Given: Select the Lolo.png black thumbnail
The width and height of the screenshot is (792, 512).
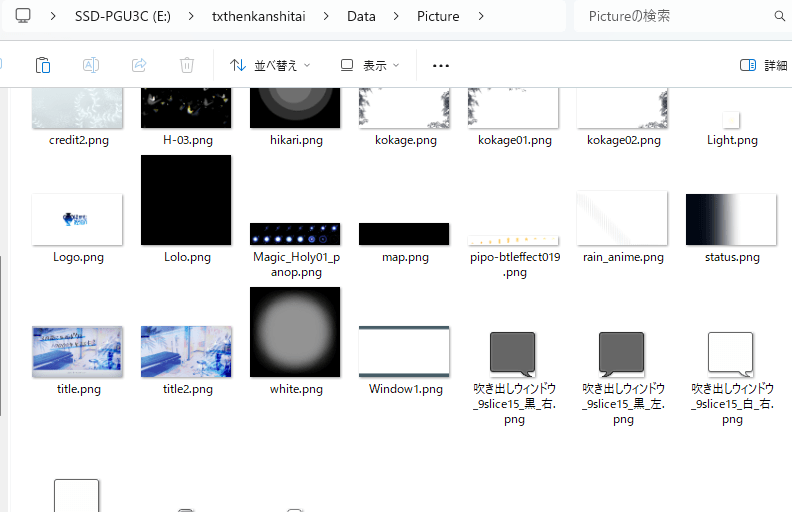Looking at the screenshot, I should pyautogui.click(x=186, y=200).
